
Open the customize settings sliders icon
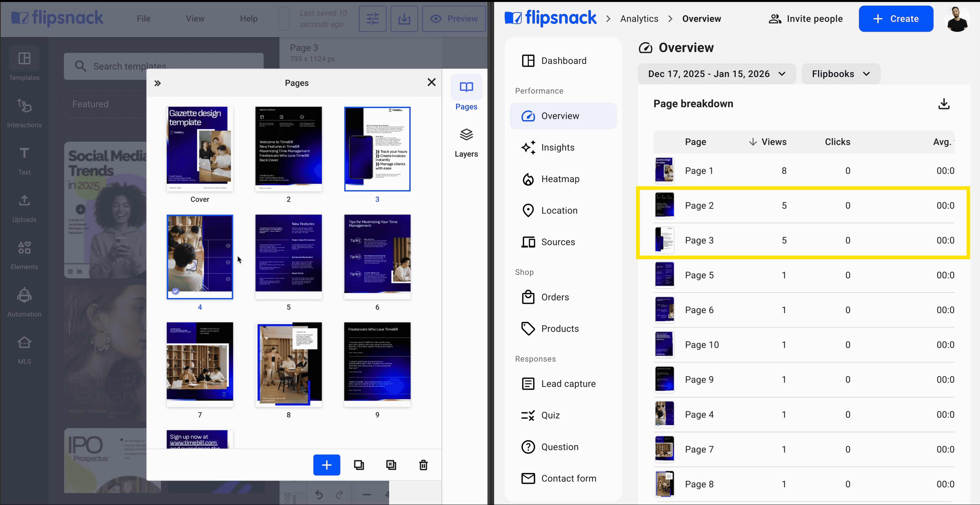(373, 19)
